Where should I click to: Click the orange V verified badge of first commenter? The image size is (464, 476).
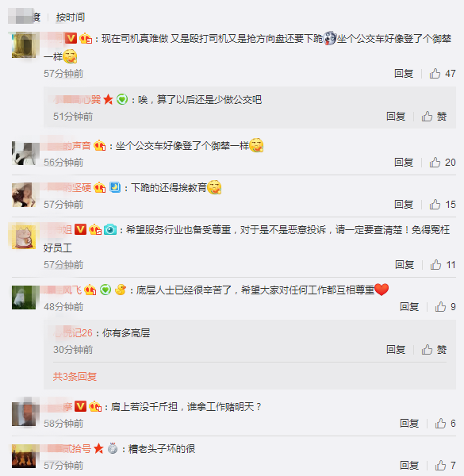pyautogui.click(x=71, y=39)
